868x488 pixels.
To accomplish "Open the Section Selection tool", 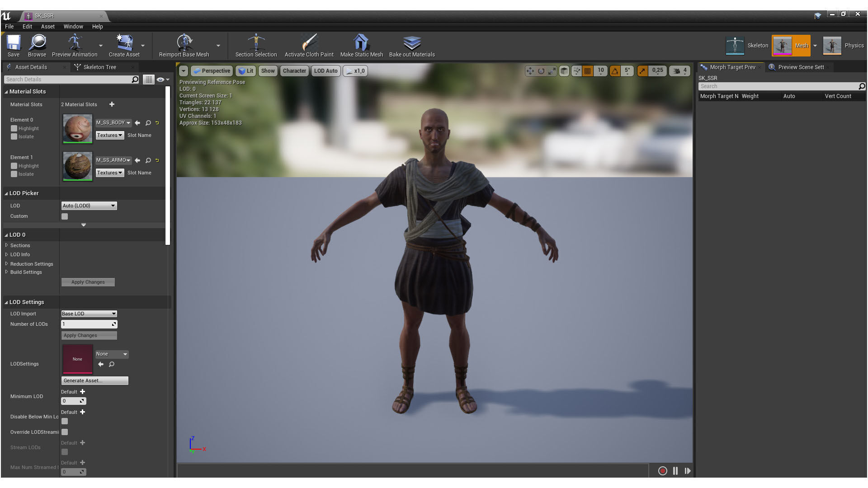I will [256, 43].
